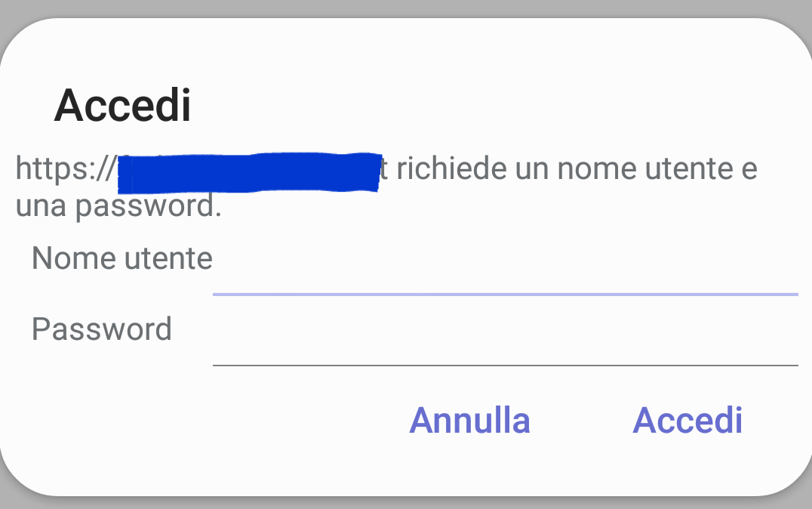The height and width of the screenshot is (509, 812).
Task: Click the letter "t" after the redacted URL
Action: click(x=384, y=169)
